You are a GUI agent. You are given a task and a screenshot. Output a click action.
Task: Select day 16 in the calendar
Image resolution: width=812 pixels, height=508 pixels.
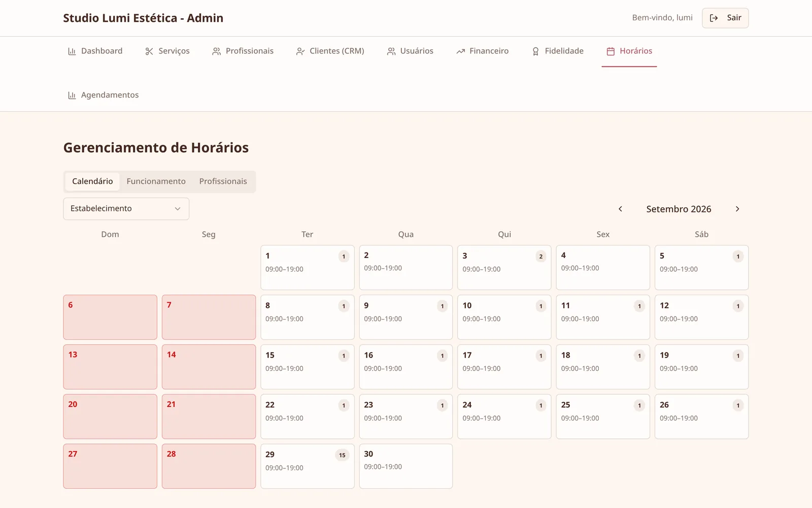coord(406,367)
